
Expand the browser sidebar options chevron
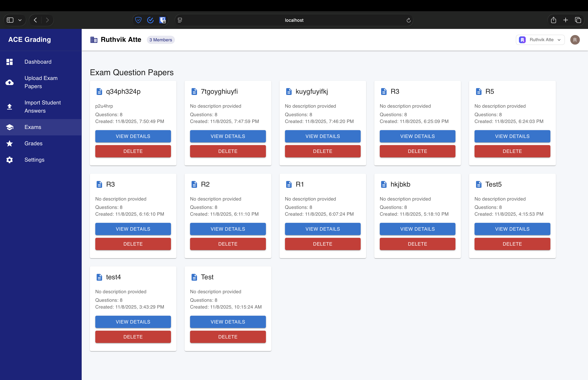[x=20, y=20]
